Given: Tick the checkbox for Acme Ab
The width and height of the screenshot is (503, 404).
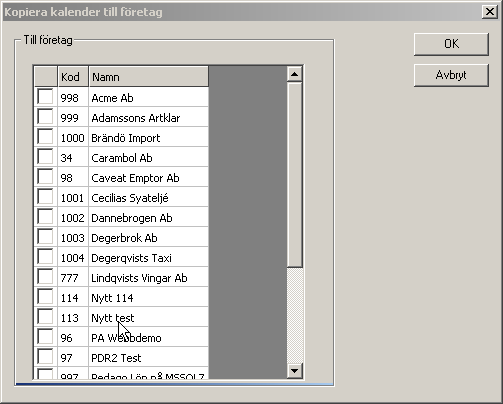Looking at the screenshot, I should click(x=45, y=97).
